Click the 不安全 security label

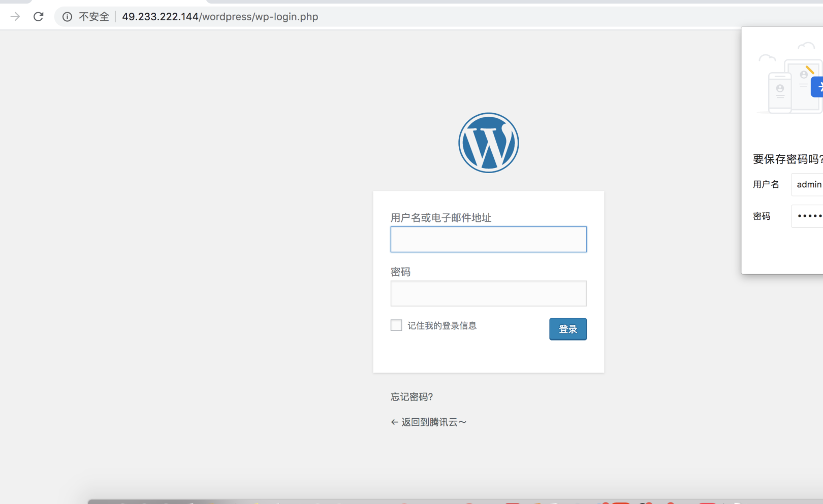pos(94,17)
